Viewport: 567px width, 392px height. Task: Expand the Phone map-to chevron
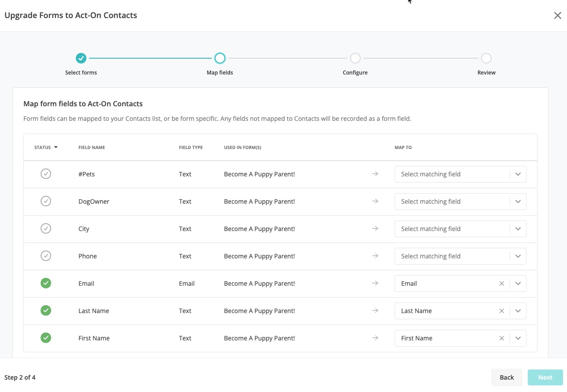click(518, 256)
